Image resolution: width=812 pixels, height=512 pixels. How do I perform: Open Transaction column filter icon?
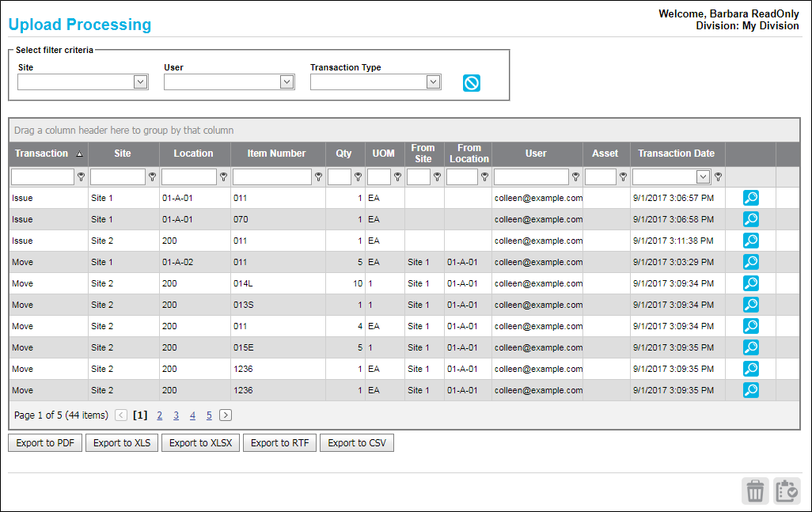tap(82, 177)
